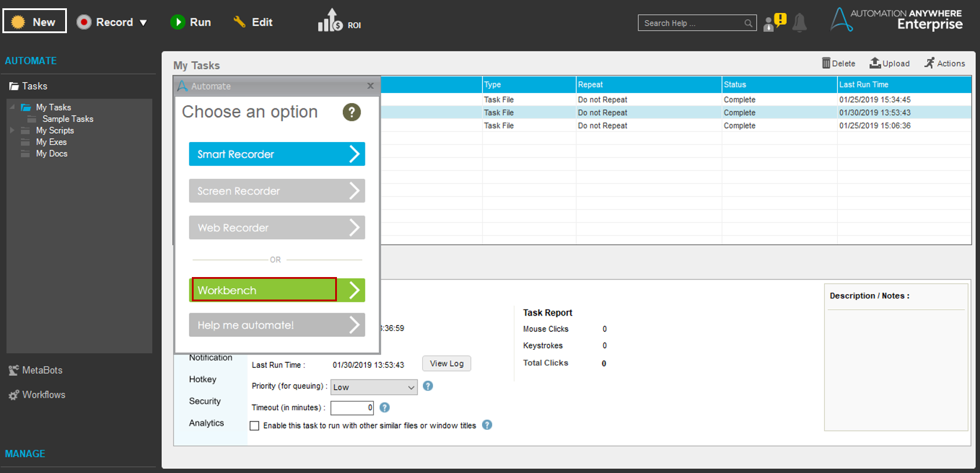Switch to the Security tab
The height and width of the screenshot is (473, 980).
coord(205,401)
